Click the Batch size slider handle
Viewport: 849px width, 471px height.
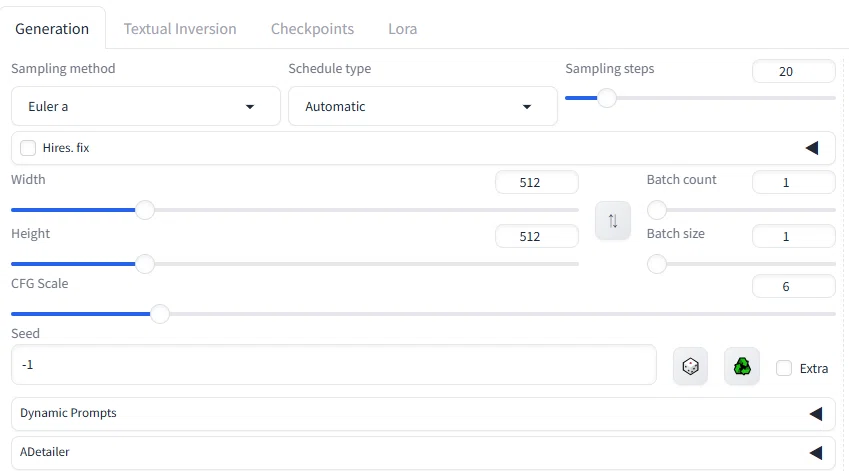[x=657, y=264]
